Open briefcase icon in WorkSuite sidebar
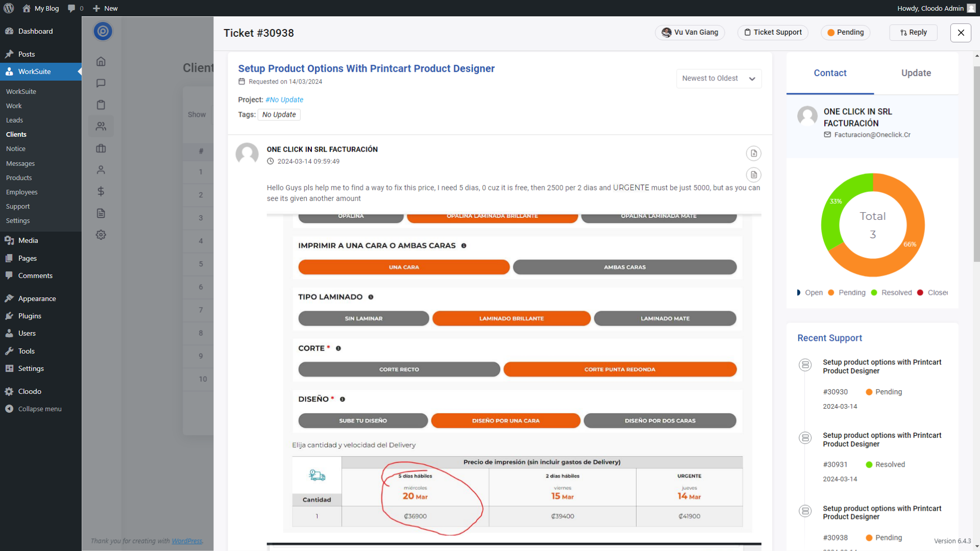The width and height of the screenshot is (980, 551). 101,148
